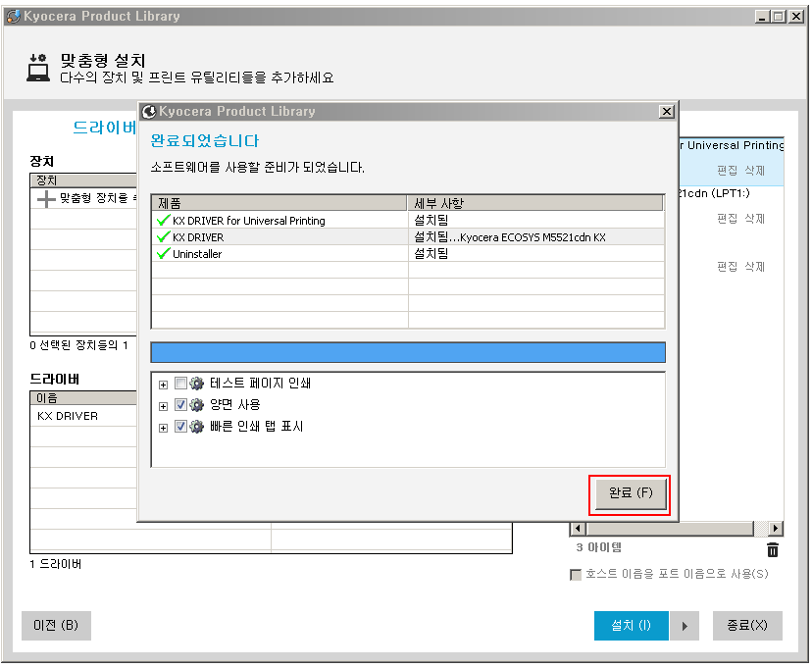Click the gear icon beside 빠른 인쇄 탭 표시
Screen dimensions: 812x668
[197, 426]
